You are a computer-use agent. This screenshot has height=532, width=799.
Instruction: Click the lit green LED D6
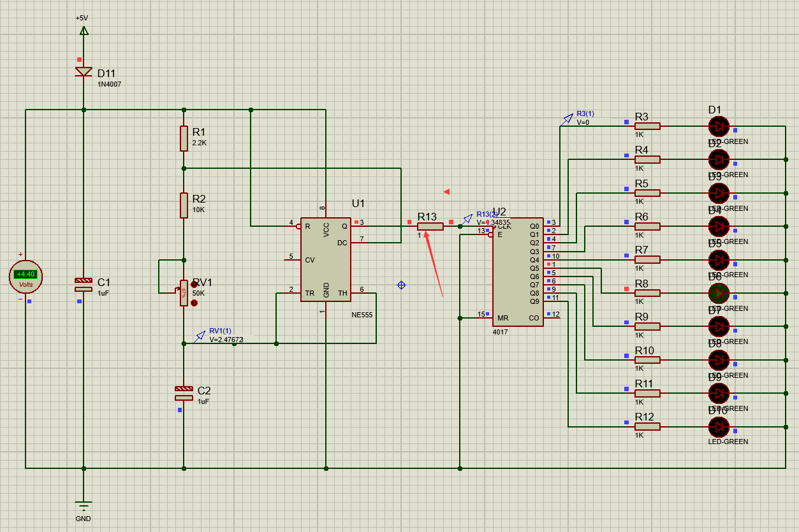point(718,293)
